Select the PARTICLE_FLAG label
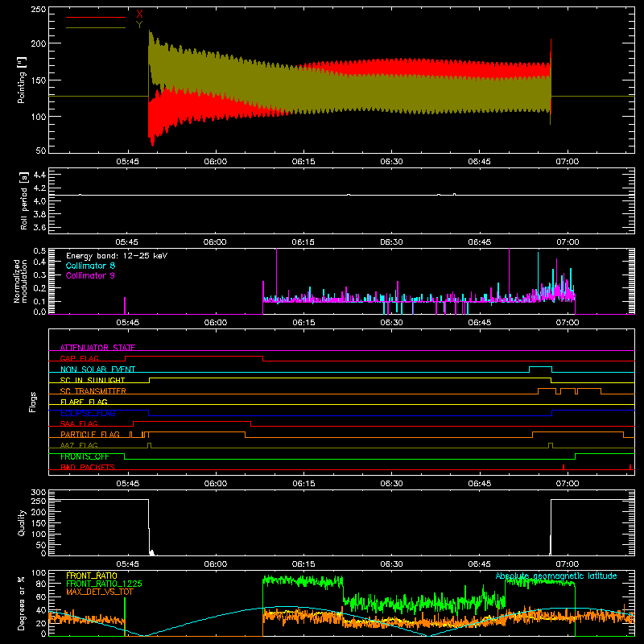 point(90,434)
